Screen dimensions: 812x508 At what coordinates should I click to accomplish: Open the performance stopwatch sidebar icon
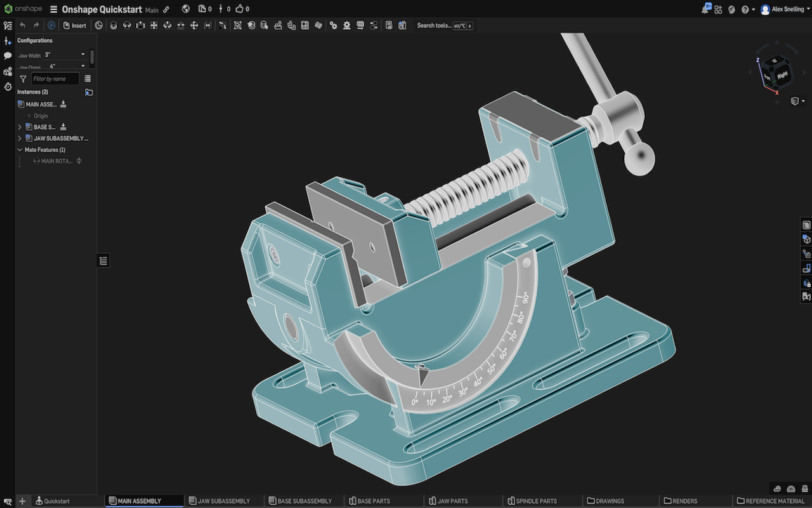(x=8, y=86)
